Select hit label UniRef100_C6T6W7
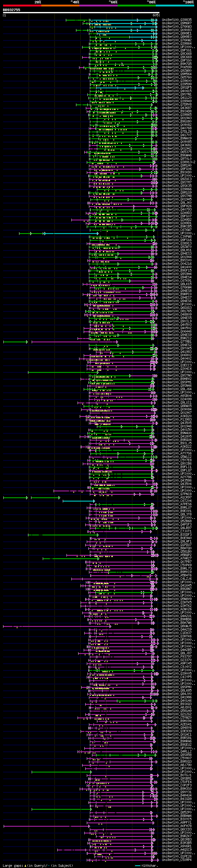This screenshot has height=868, width=197. (x=177, y=230)
